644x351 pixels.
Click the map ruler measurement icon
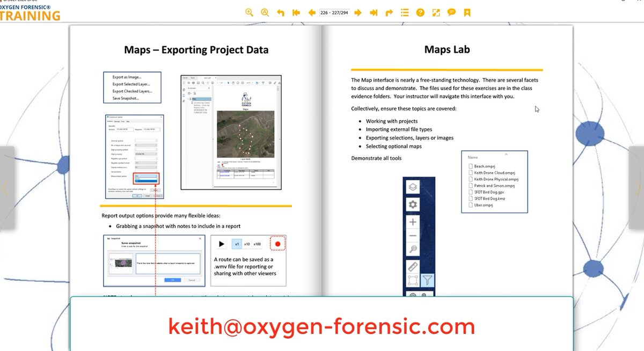[412, 266]
